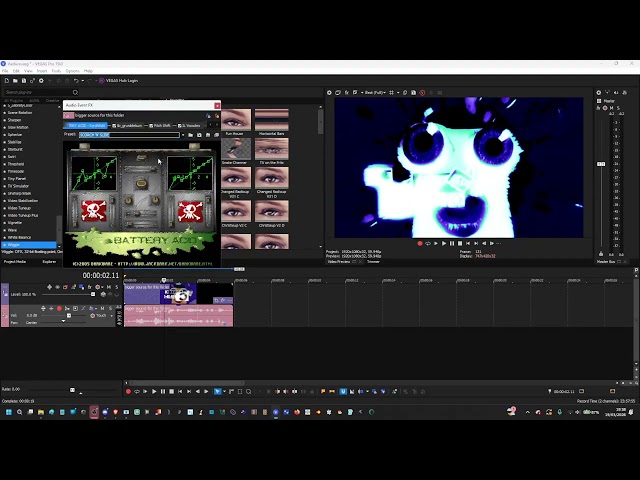
Task: Open the preview grid overlay dropdown arrow
Action: pos(398,93)
